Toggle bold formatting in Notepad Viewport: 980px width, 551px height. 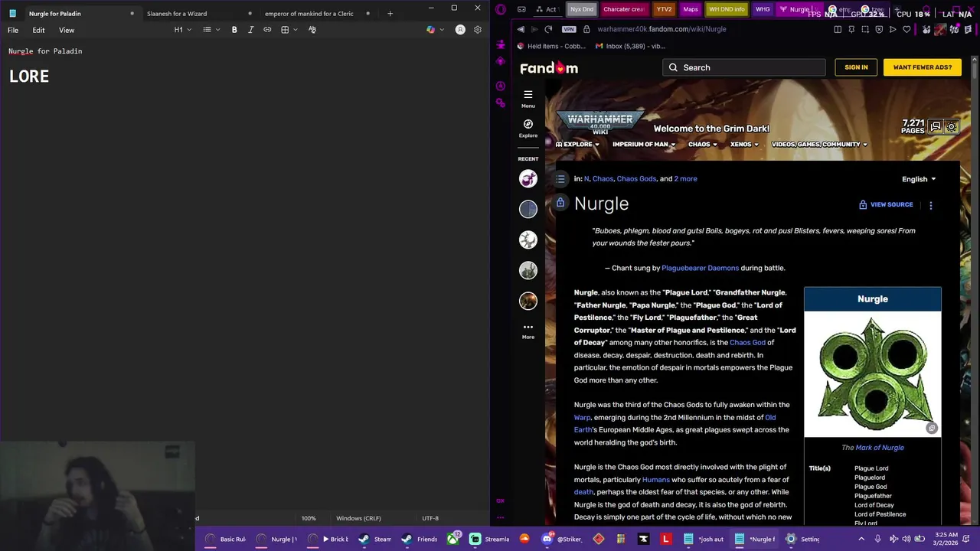234,30
